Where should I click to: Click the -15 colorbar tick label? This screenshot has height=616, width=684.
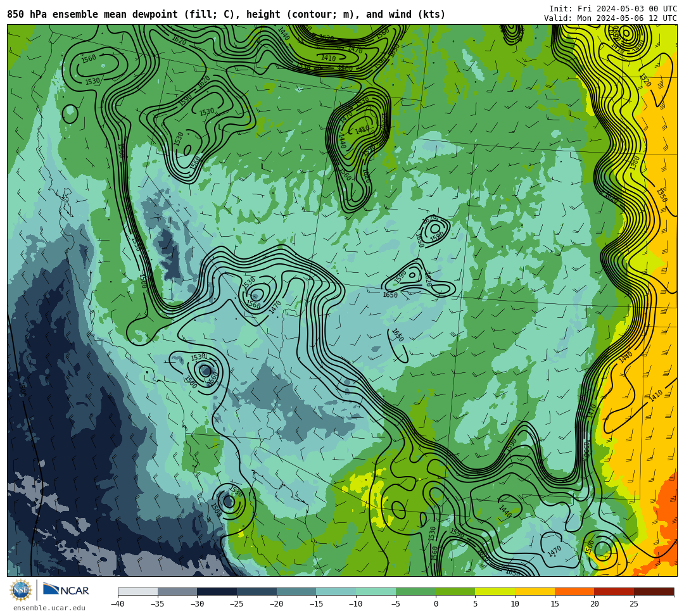click(x=316, y=604)
